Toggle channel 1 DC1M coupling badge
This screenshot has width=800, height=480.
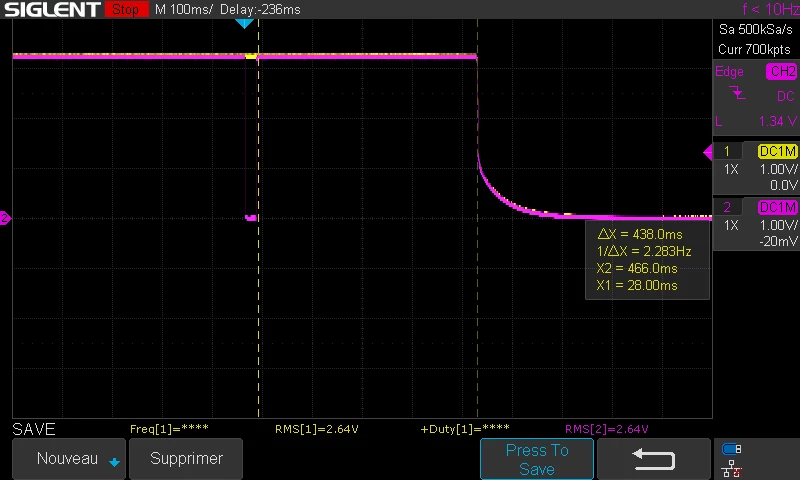(x=777, y=151)
